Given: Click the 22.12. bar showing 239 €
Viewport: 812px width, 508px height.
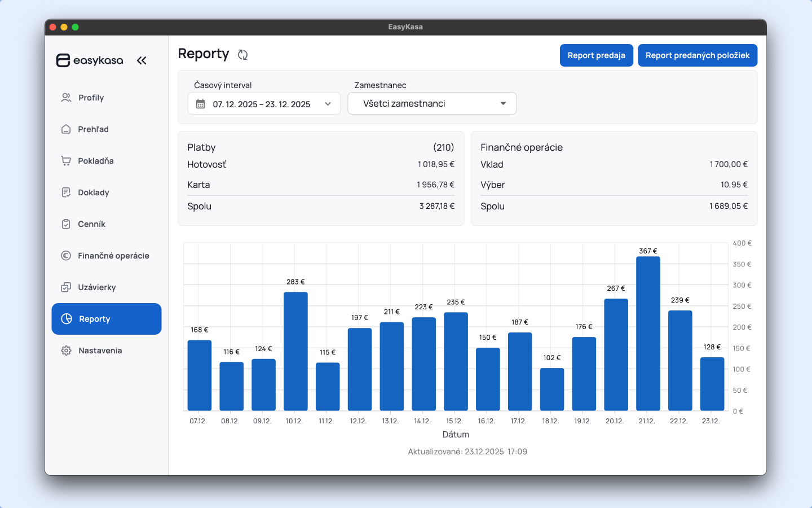Looking at the screenshot, I should [x=680, y=361].
